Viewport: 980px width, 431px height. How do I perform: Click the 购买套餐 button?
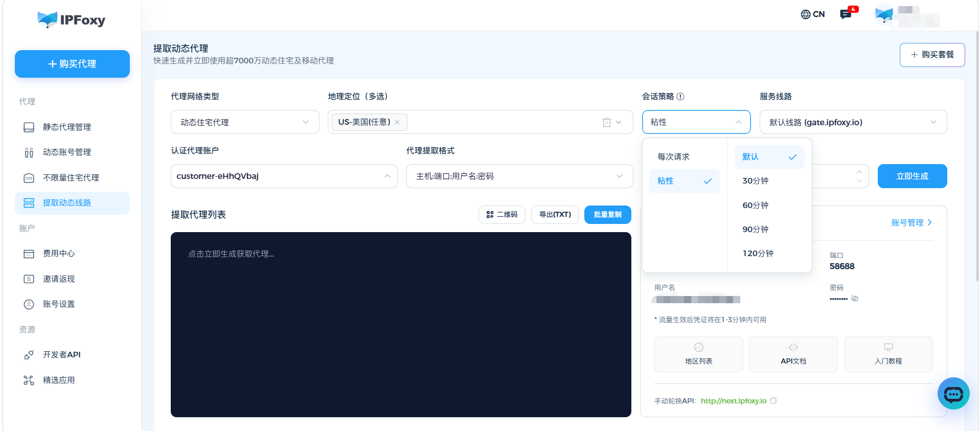click(932, 55)
